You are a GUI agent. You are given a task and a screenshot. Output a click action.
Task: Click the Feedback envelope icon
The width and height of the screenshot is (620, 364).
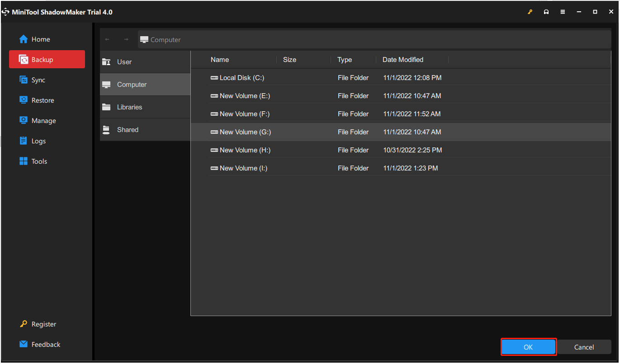click(24, 344)
